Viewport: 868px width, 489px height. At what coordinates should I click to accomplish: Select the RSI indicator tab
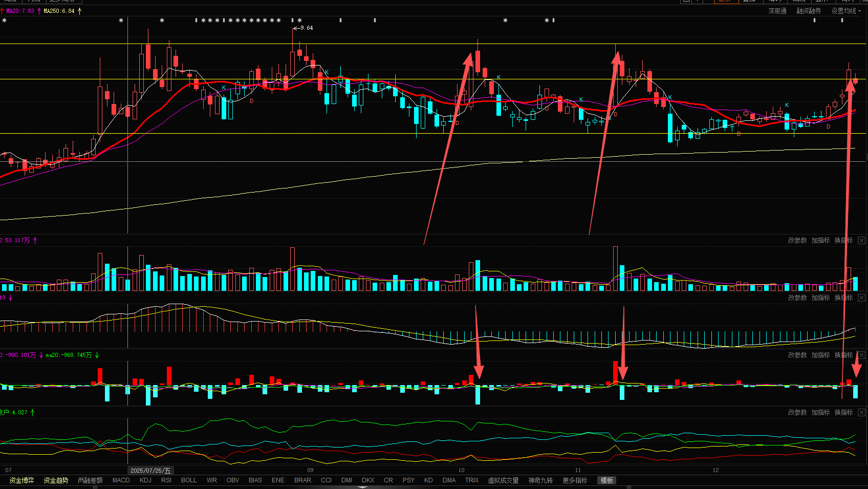point(166,480)
